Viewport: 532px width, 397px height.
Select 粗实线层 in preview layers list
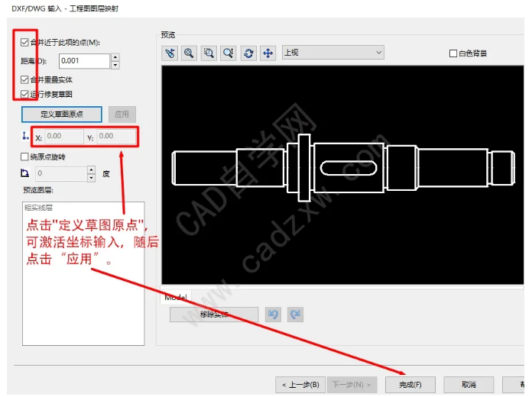click(38, 208)
